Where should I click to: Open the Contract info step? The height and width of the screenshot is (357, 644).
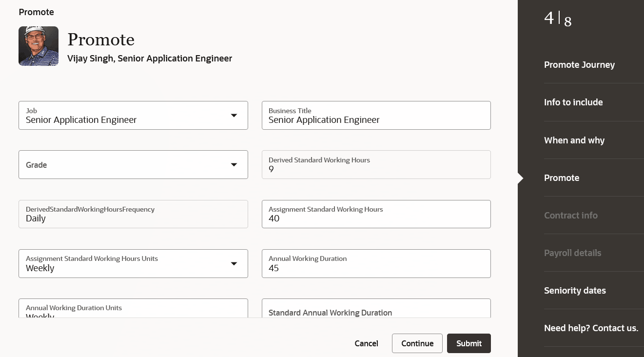point(571,216)
